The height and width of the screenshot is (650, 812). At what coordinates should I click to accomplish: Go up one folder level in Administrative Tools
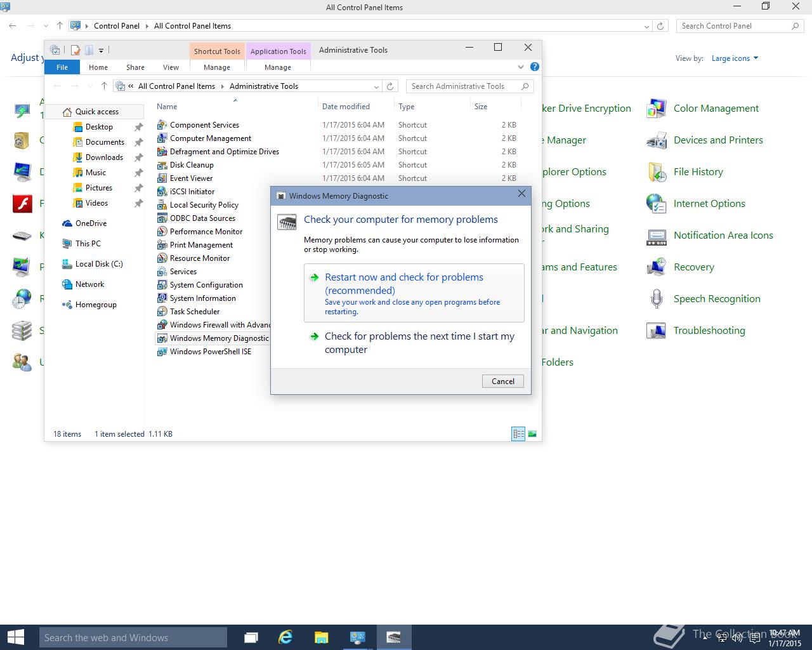pyautogui.click(x=104, y=86)
